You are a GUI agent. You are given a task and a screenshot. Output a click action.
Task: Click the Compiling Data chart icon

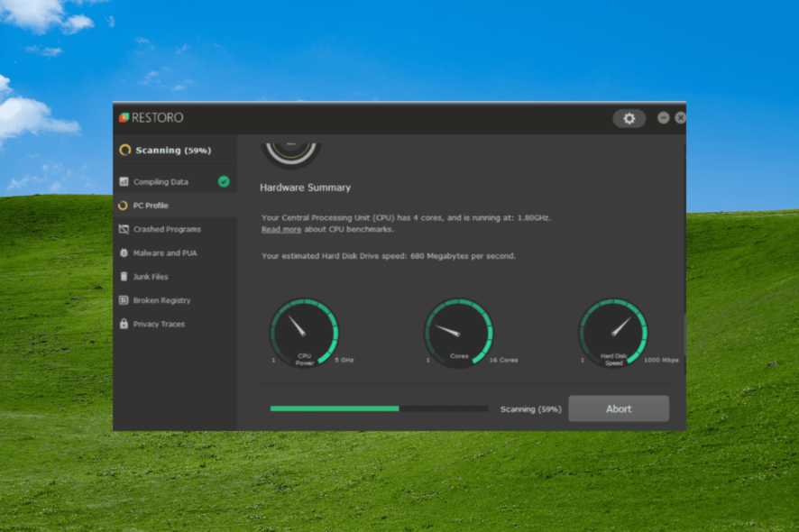pos(124,181)
